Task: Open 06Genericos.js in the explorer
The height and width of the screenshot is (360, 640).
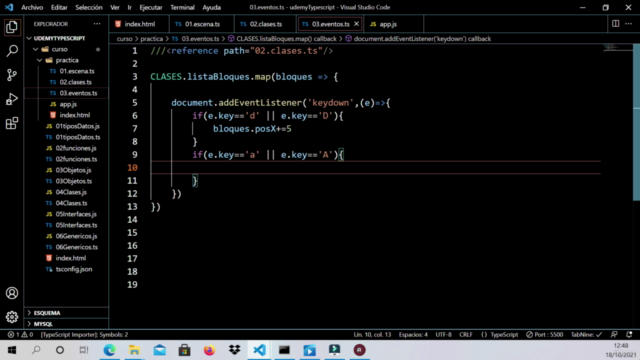Action: [x=76, y=236]
